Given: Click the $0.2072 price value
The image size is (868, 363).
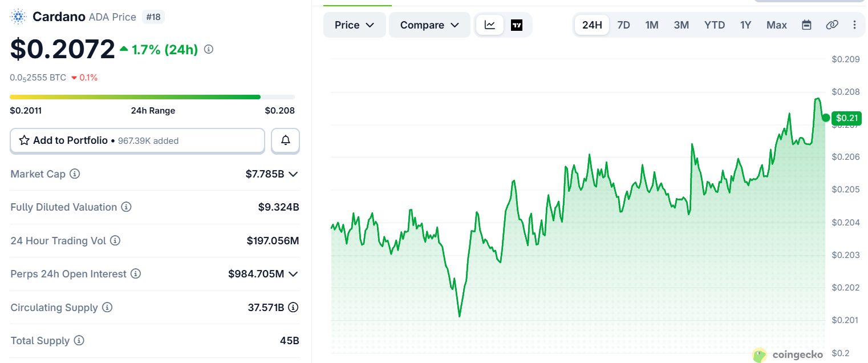Looking at the screenshot, I should tap(63, 49).
